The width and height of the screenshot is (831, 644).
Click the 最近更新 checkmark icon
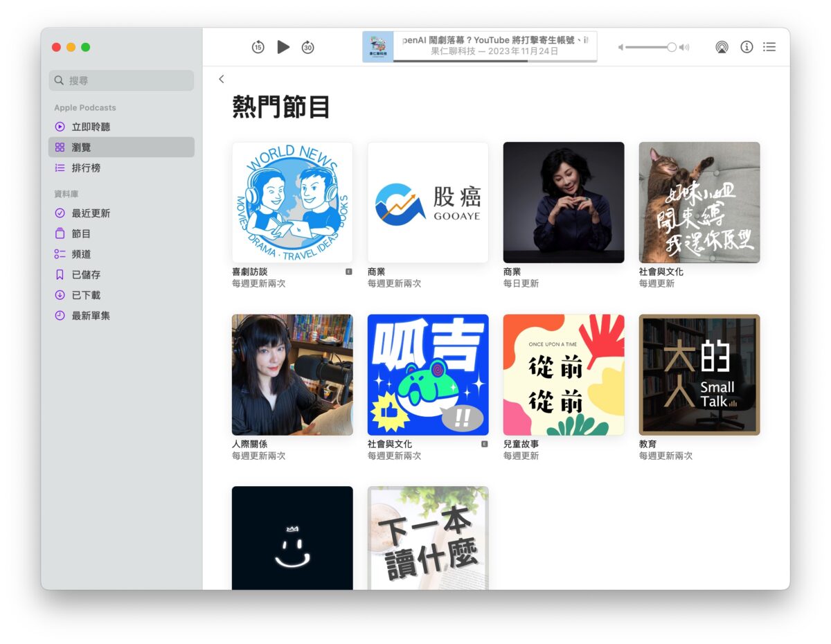(60, 213)
